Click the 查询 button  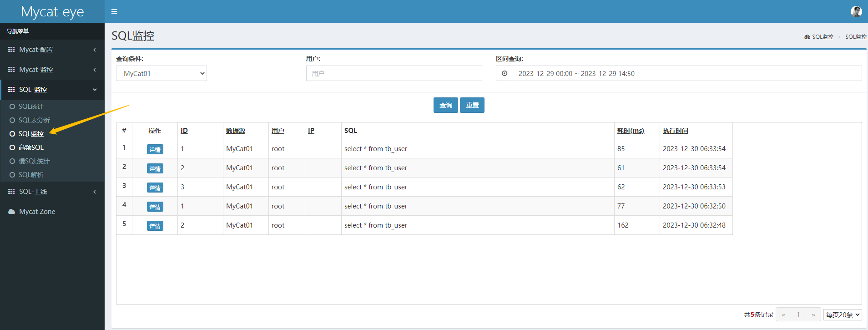pos(446,105)
